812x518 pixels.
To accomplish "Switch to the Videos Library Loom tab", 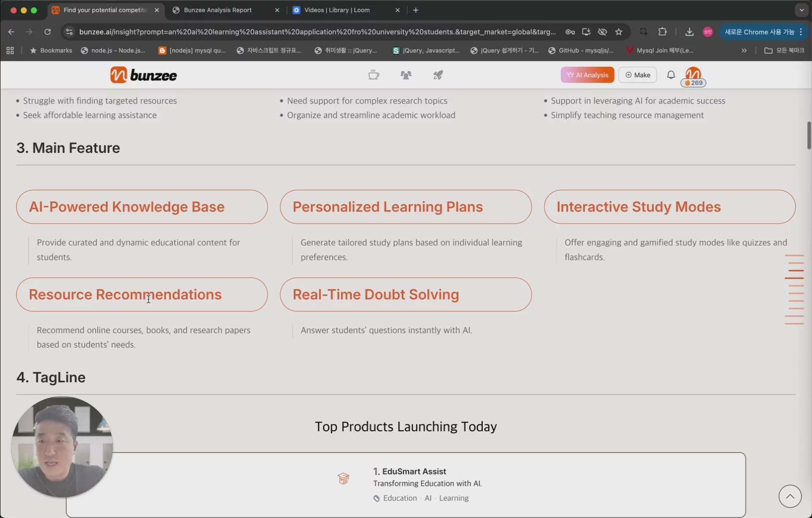I will (337, 10).
